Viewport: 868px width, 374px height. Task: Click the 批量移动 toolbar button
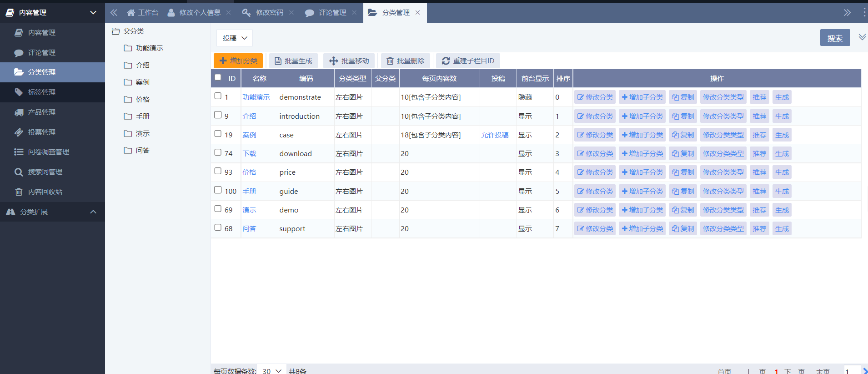(349, 61)
